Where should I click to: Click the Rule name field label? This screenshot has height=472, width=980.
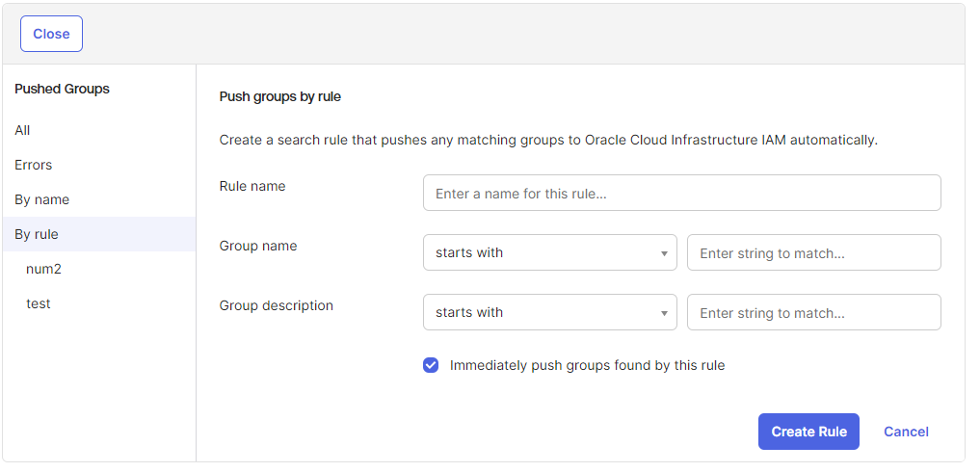pyautogui.click(x=252, y=186)
